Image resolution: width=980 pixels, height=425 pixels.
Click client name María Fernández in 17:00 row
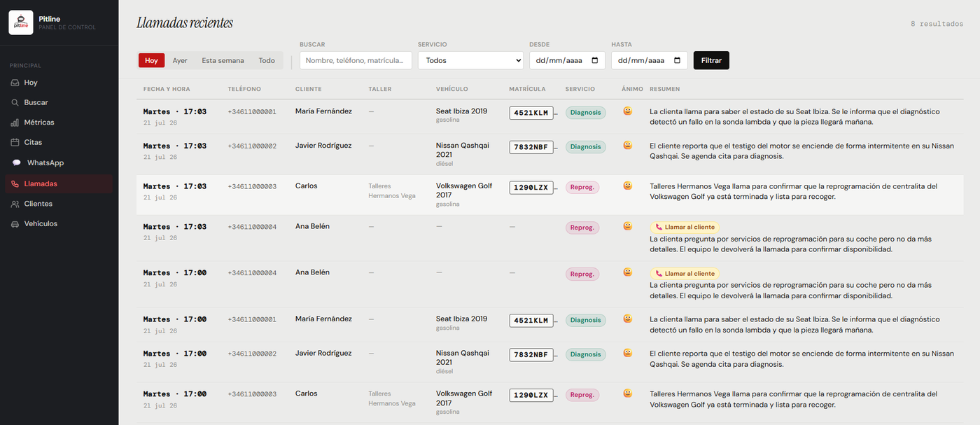pos(323,319)
